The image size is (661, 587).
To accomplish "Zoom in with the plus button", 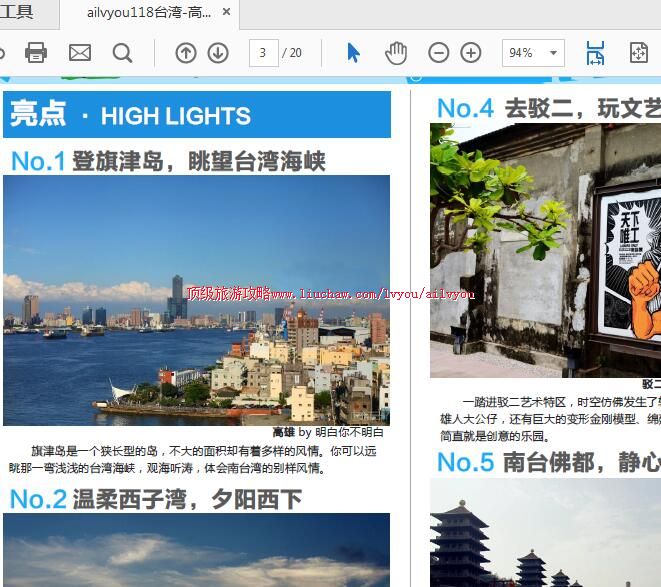I will [x=471, y=53].
